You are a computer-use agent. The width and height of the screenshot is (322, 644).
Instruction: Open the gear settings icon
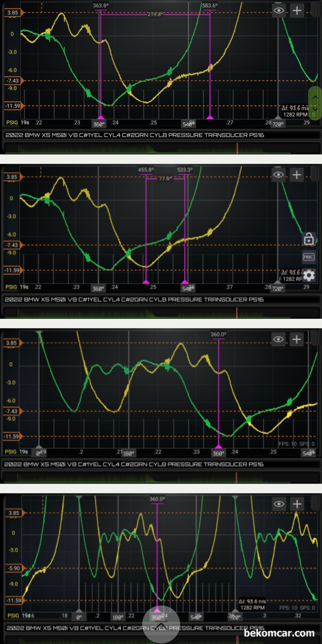(x=309, y=276)
